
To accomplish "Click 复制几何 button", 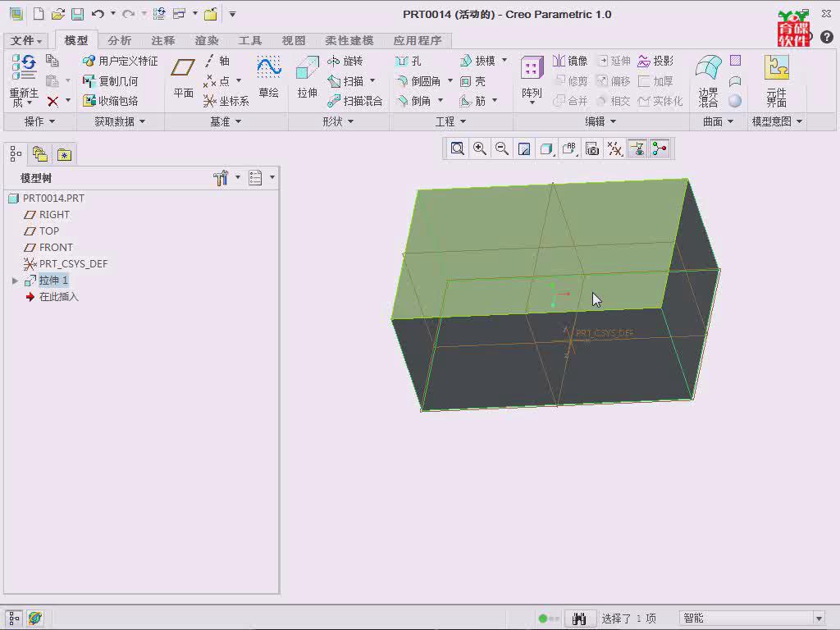I will (x=111, y=81).
